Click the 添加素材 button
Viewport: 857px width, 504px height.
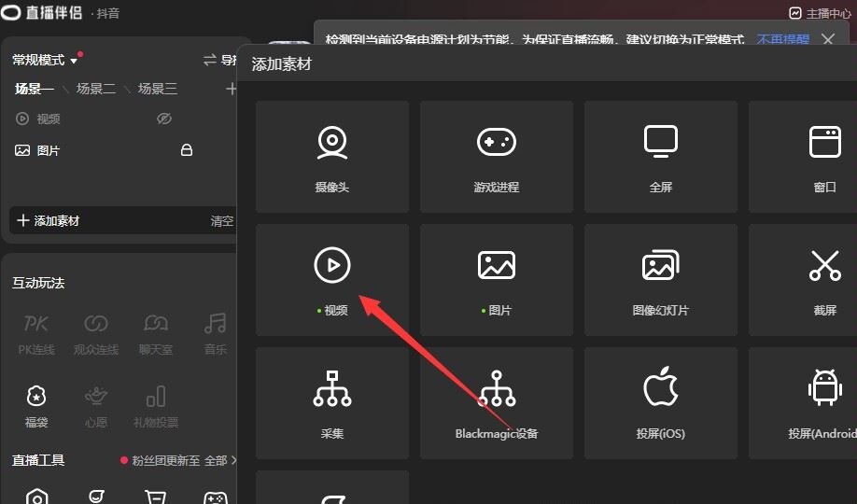(49, 221)
